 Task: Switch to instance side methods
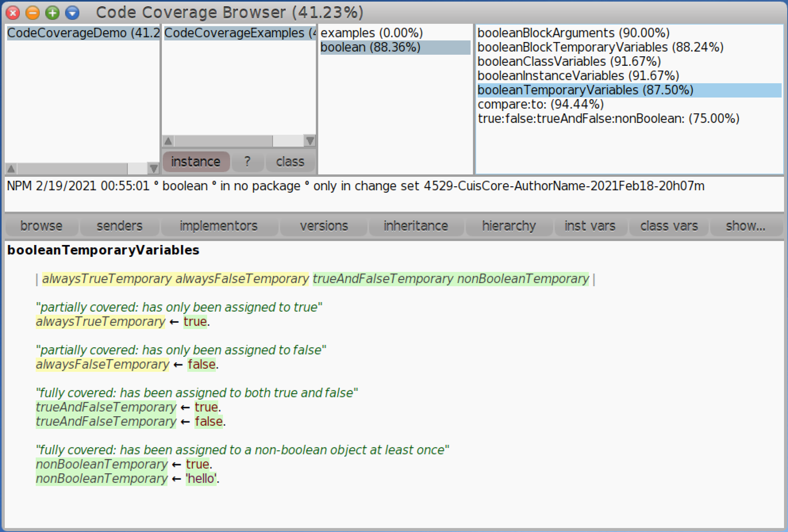[x=196, y=162]
